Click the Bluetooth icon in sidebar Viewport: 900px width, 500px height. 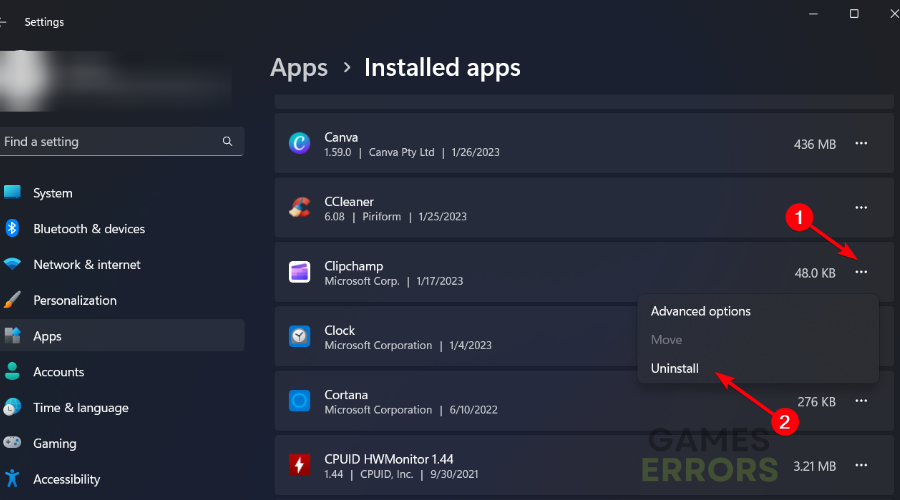point(12,228)
